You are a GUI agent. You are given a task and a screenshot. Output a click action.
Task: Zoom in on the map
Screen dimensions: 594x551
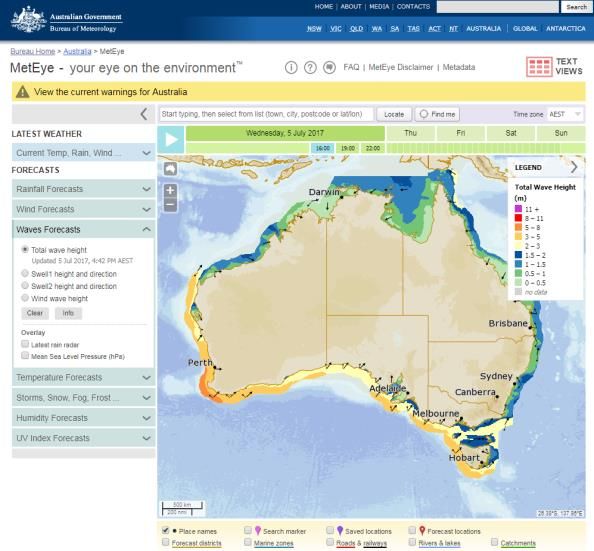coord(170,190)
